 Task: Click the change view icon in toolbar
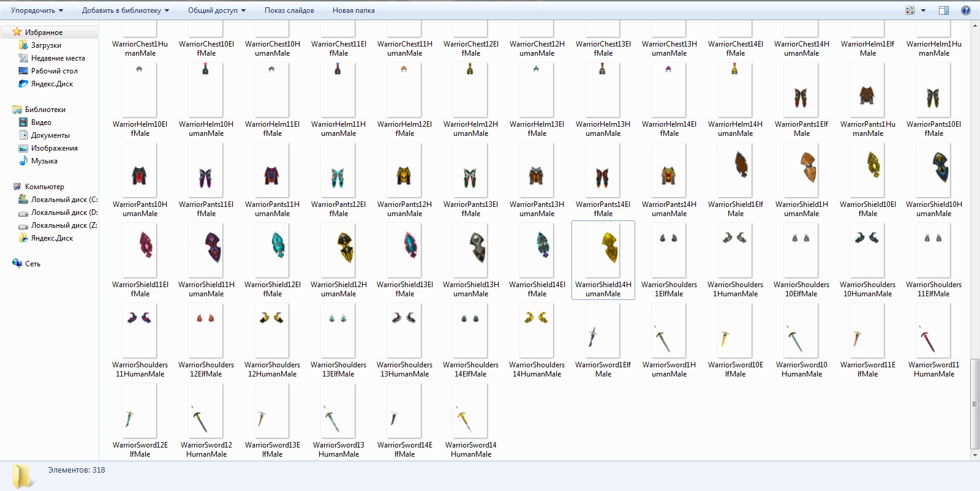pyautogui.click(x=910, y=10)
